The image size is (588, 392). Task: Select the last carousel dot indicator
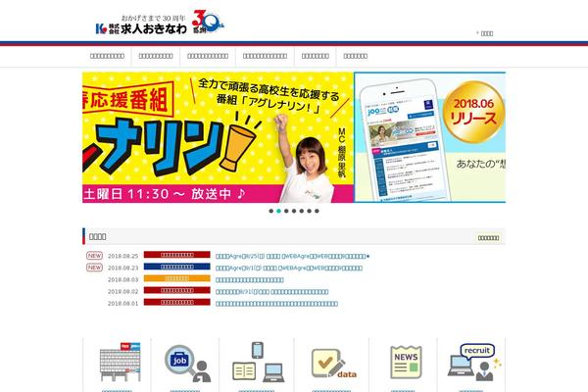(x=317, y=211)
